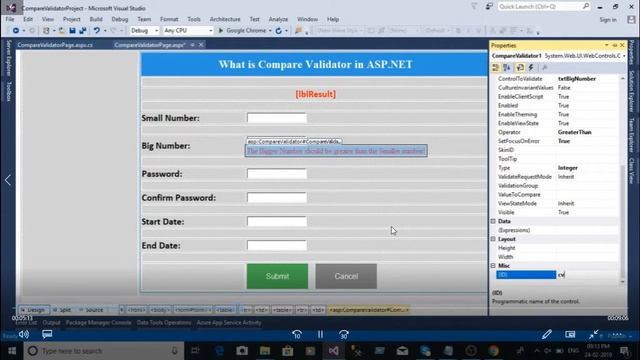
Task: Click the Confirm Password text box
Action: [x=277, y=198]
